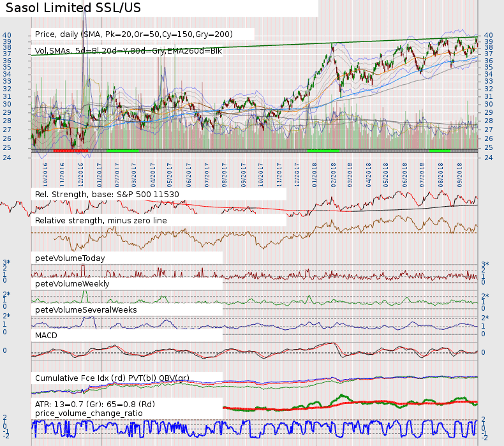Click the 07/2017 date axis label
This screenshot has width=504, height=446.
coord(207,175)
